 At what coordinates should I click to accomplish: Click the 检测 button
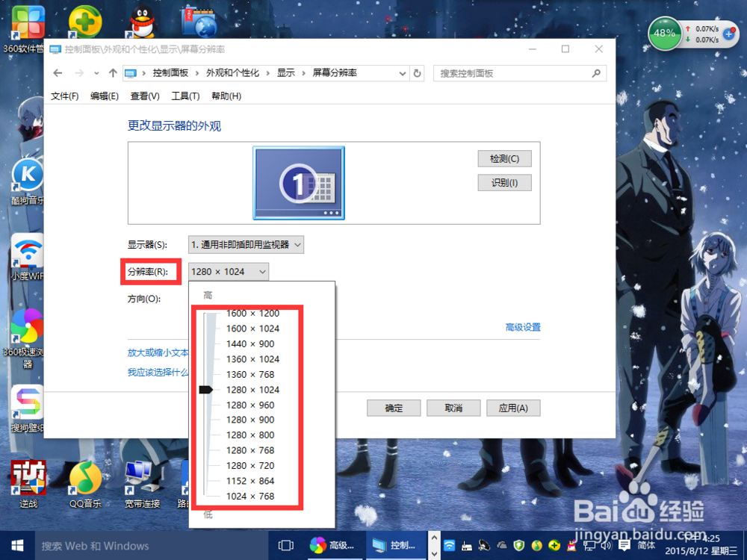[503, 158]
